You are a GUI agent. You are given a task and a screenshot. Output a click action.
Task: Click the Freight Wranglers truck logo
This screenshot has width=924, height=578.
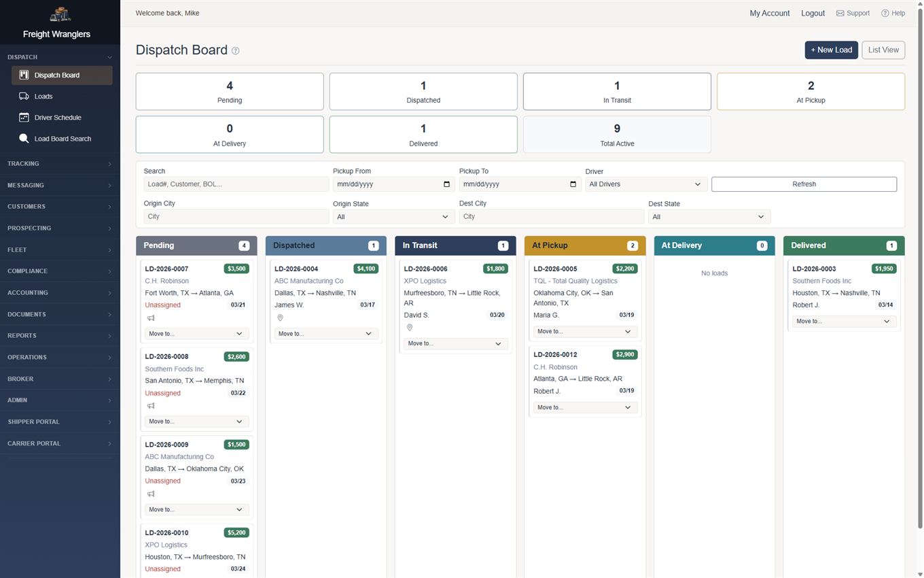tap(60, 14)
